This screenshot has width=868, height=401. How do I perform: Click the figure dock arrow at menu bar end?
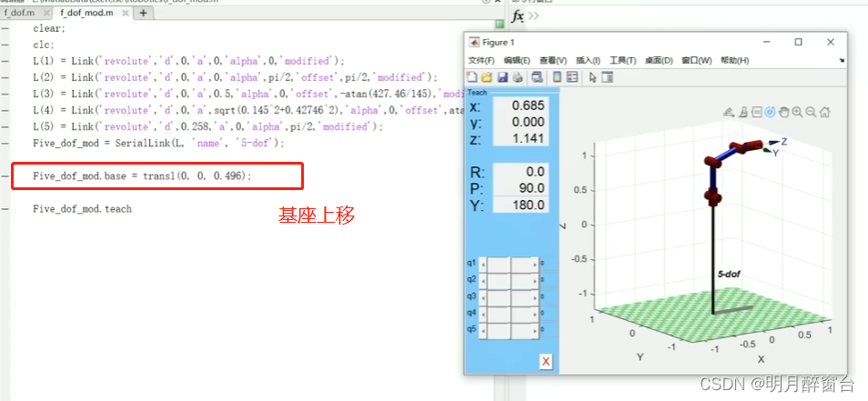point(842,60)
